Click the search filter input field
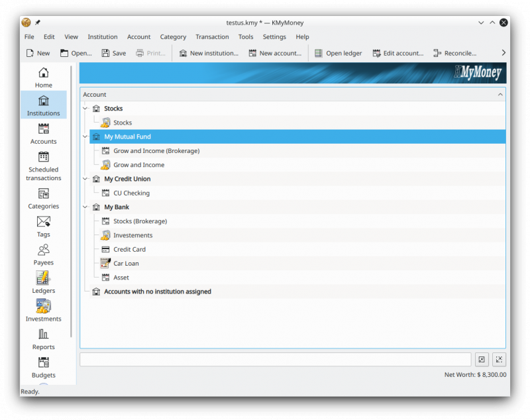 pyautogui.click(x=275, y=360)
